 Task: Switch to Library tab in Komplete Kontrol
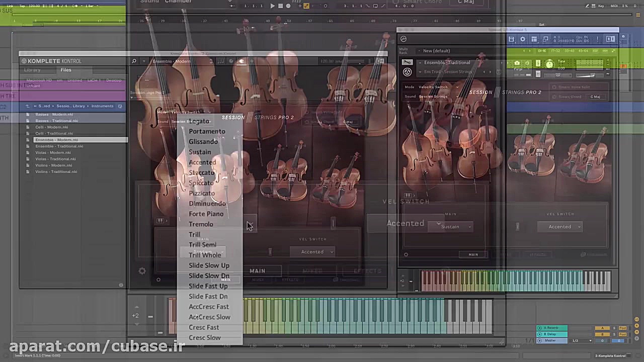(x=32, y=70)
